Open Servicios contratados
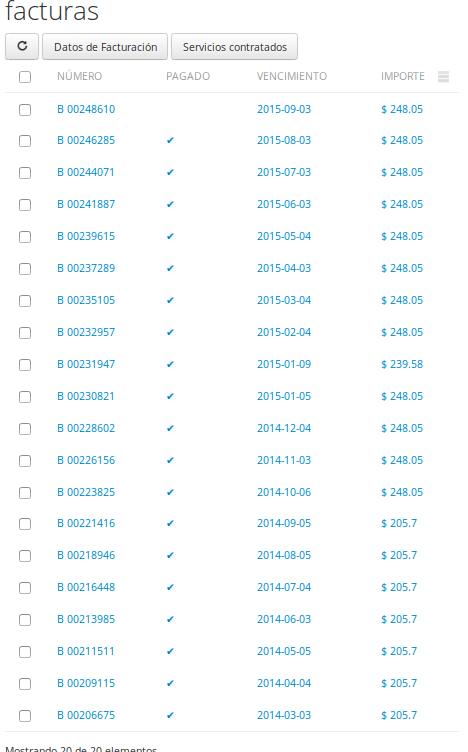This screenshot has height=752, width=468. point(234,47)
